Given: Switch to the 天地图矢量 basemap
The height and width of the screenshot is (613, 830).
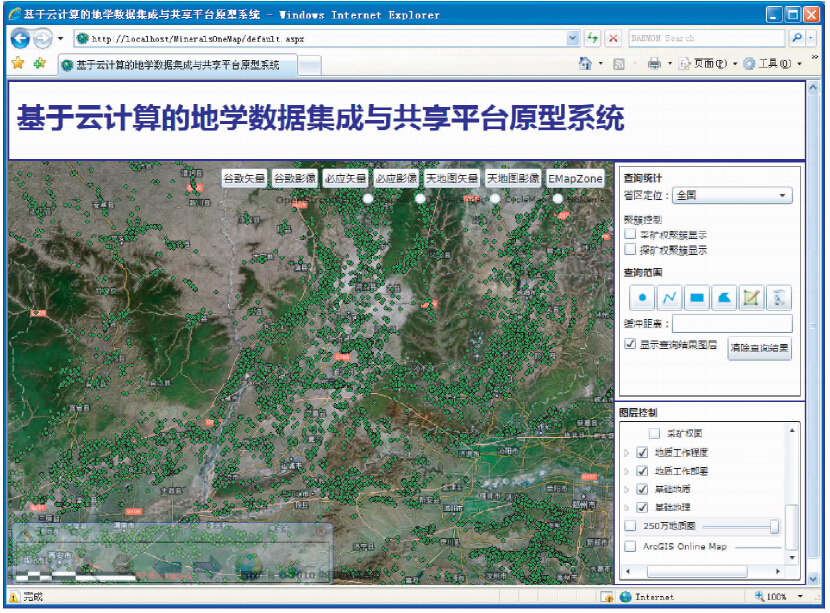Looking at the screenshot, I should pos(452,179).
